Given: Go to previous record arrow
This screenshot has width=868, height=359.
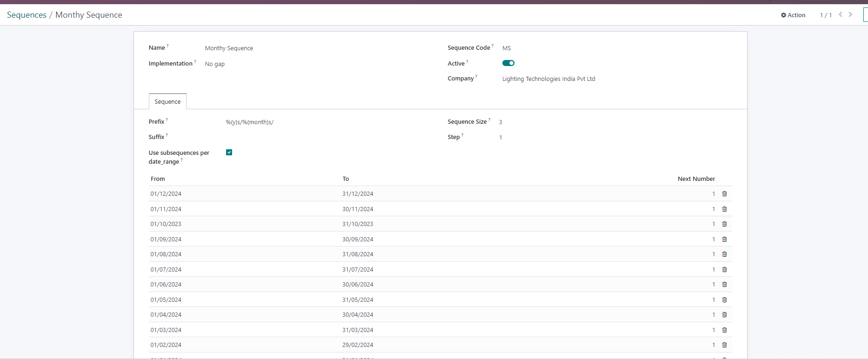Looking at the screenshot, I should click(x=841, y=14).
